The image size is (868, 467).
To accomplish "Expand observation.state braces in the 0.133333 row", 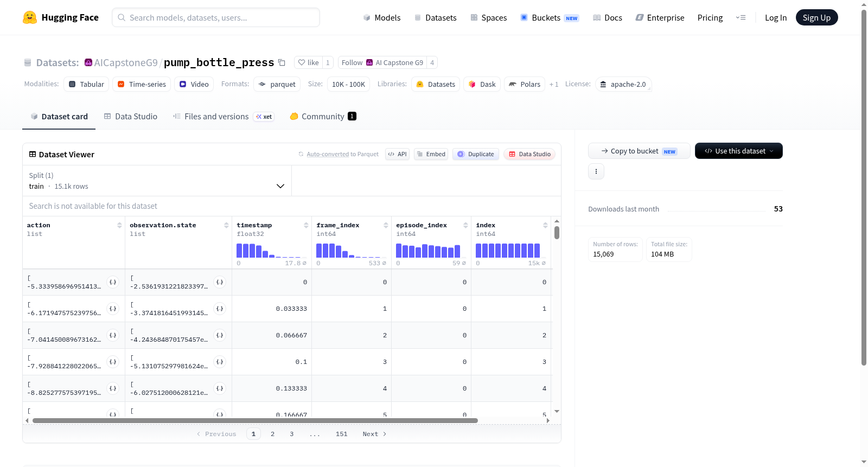I will click(x=220, y=388).
